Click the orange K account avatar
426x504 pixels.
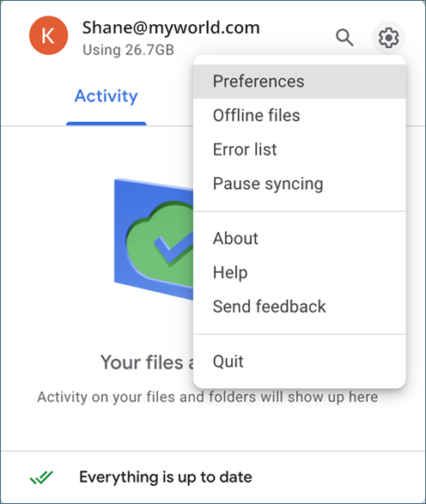[x=49, y=35]
